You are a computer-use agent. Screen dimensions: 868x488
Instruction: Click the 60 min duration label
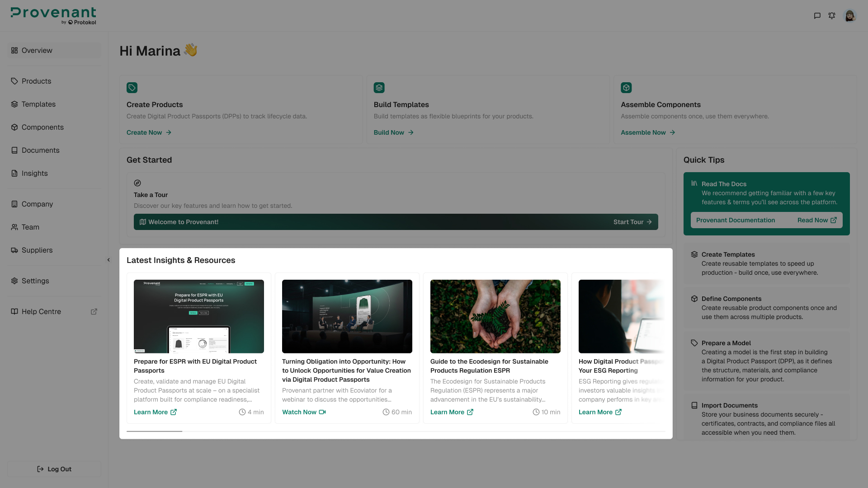[397, 412]
